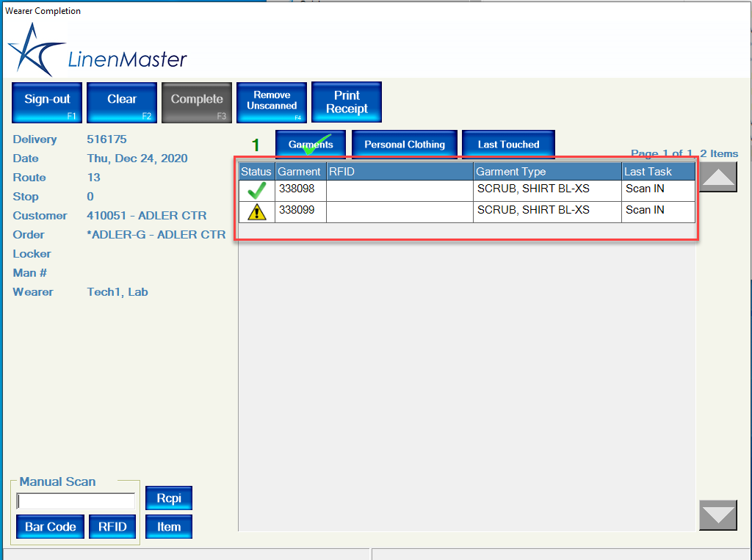Click the Garment Type column header

coord(547,171)
